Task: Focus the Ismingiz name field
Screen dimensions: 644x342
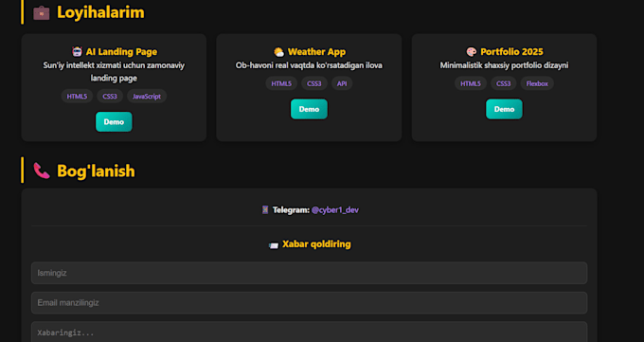Action: [x=310, y=273]
